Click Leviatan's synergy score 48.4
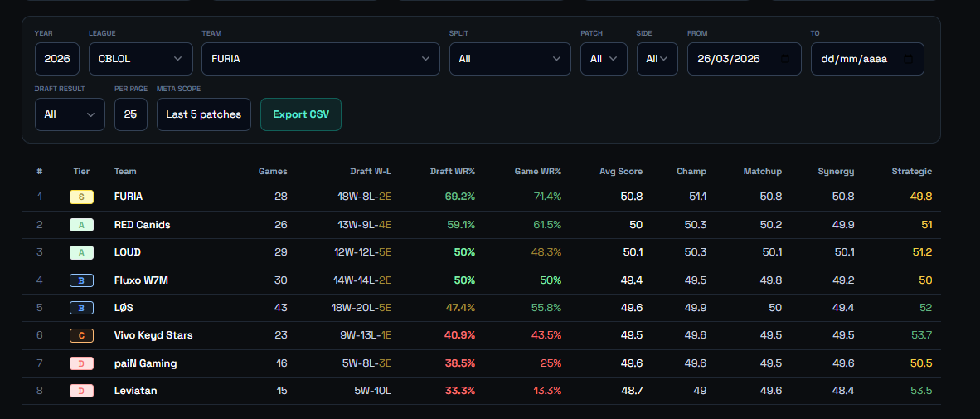 point(843,391)
